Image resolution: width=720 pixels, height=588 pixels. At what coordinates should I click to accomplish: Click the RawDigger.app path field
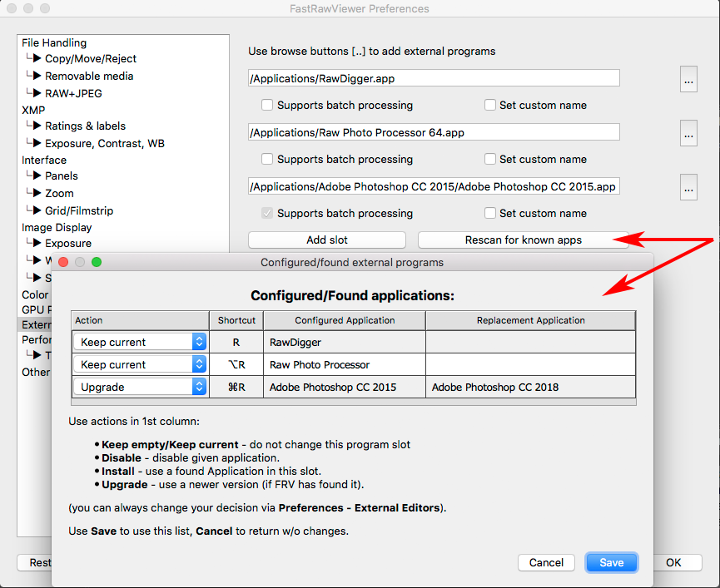tap(434, 78)
